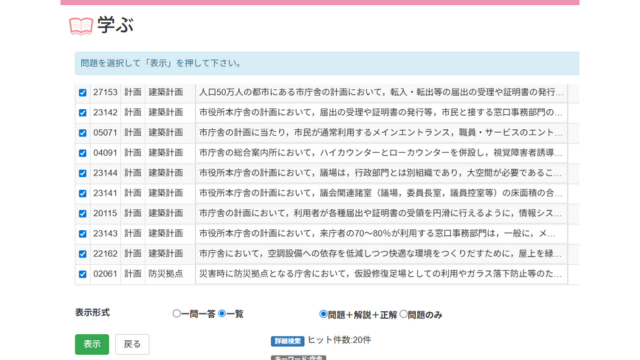Click the text 災害時に防災拠点となる庁舎
640x360 pixels.
click(381, 274)
